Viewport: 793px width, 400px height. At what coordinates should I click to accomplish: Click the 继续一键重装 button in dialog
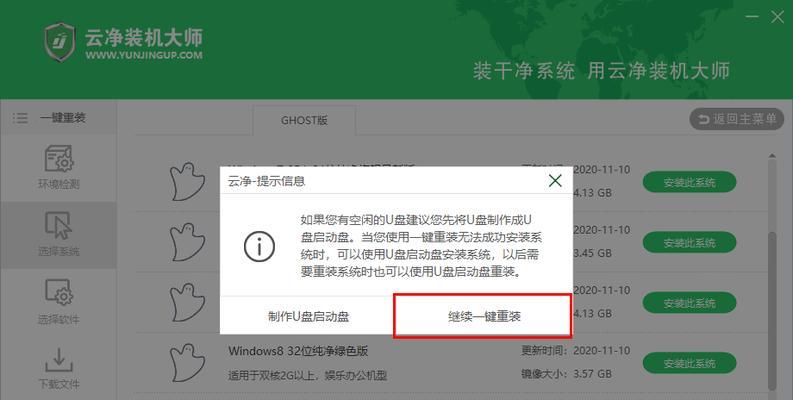(x=483, y=317)
